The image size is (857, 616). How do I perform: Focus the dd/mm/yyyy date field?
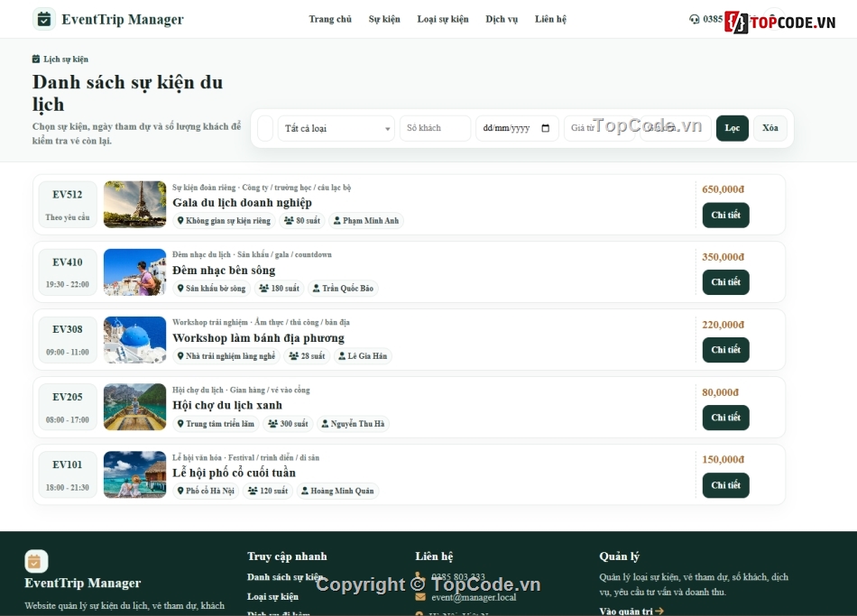coord(517,128)
